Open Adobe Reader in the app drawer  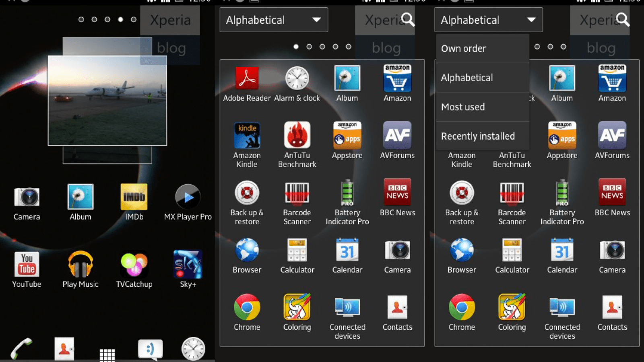[246, 78]
